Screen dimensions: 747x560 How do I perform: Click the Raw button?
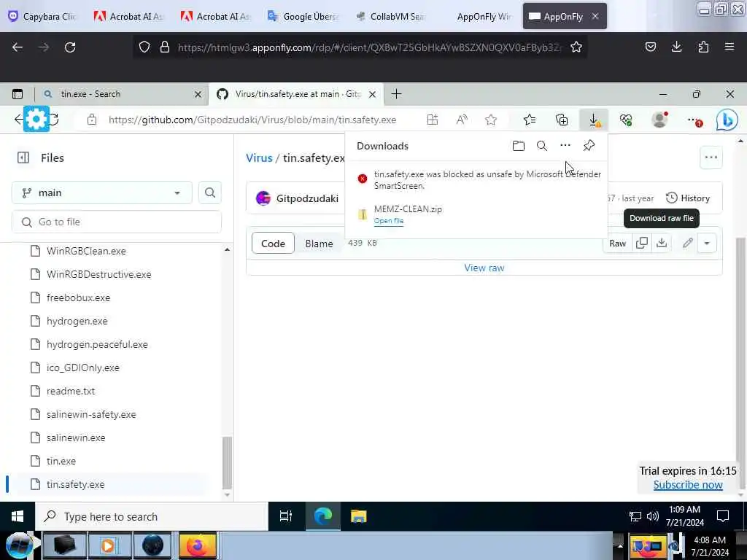617,244
